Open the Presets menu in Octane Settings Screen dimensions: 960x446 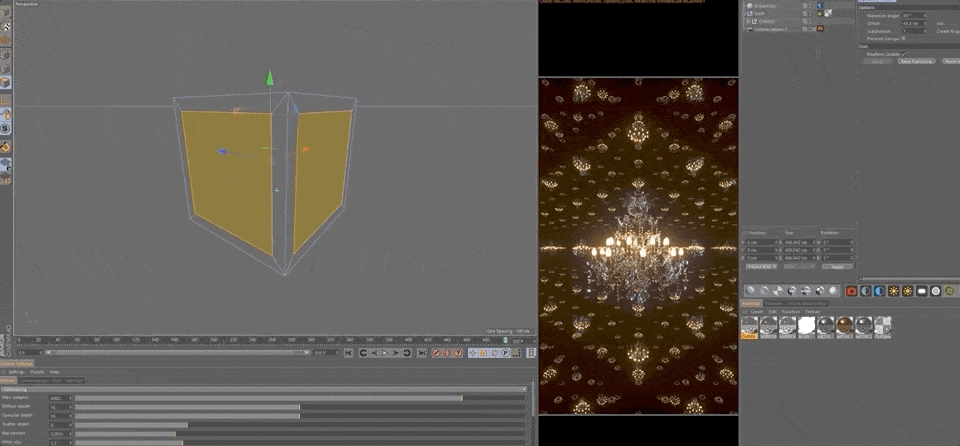[37, 372]
